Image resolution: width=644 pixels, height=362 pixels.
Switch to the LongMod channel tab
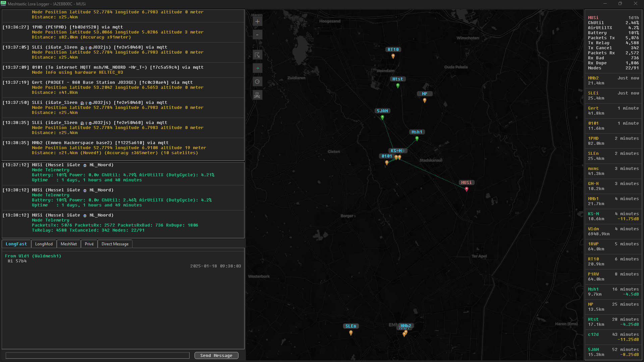(44, 244)
